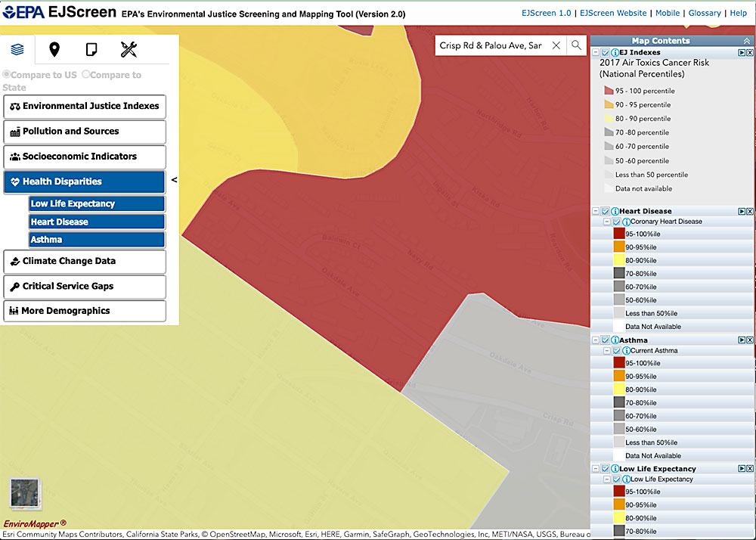
Task: Open the Glossary link
Action: [x=704, y=13]
